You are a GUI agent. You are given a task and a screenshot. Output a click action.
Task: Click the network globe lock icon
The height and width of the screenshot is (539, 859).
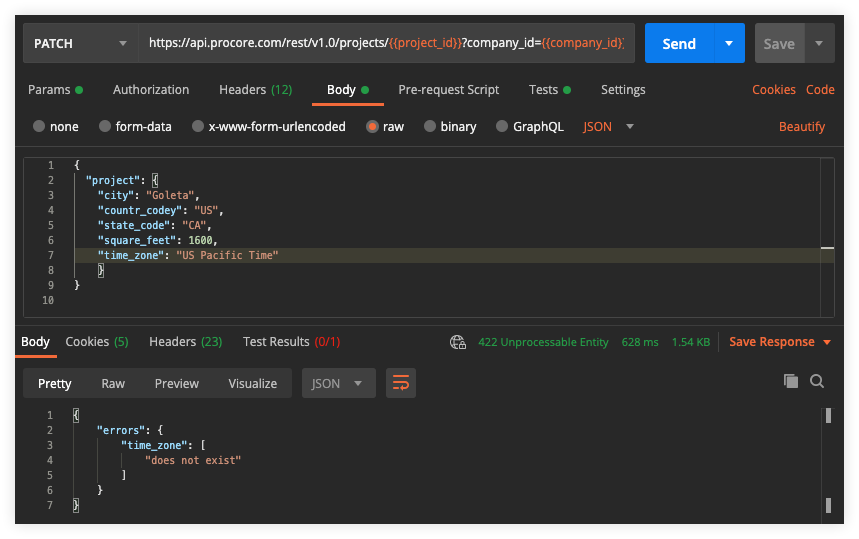[x=457, y=342]
